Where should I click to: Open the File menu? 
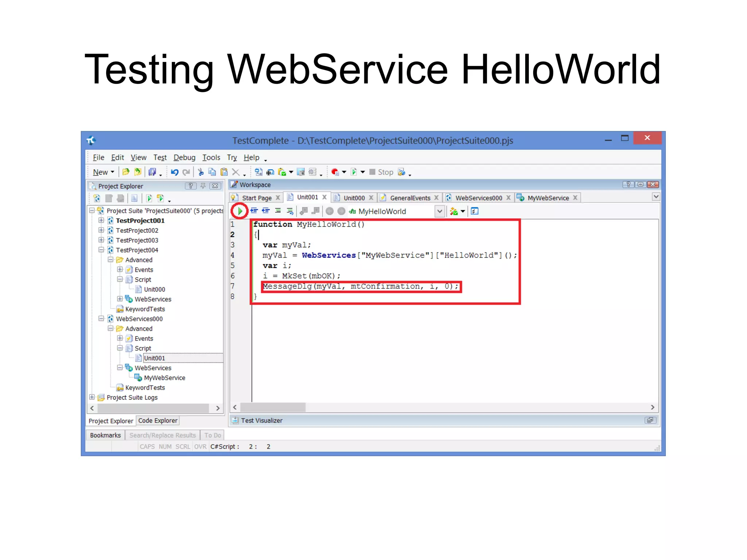click(98, 157)
